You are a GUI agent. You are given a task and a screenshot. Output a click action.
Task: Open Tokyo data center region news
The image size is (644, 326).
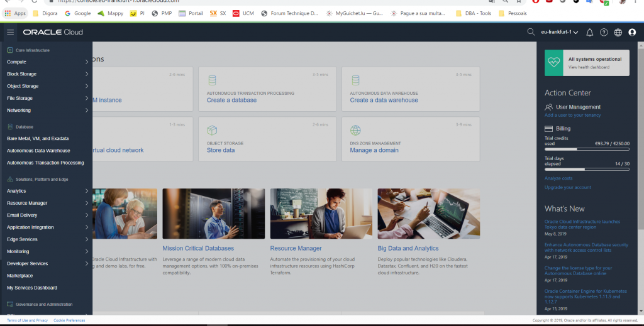point(582,224)
